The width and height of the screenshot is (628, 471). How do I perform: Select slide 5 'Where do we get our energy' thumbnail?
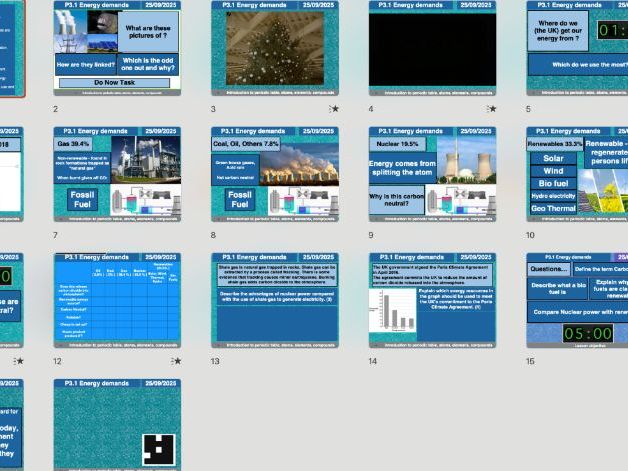tap(577, 48)
